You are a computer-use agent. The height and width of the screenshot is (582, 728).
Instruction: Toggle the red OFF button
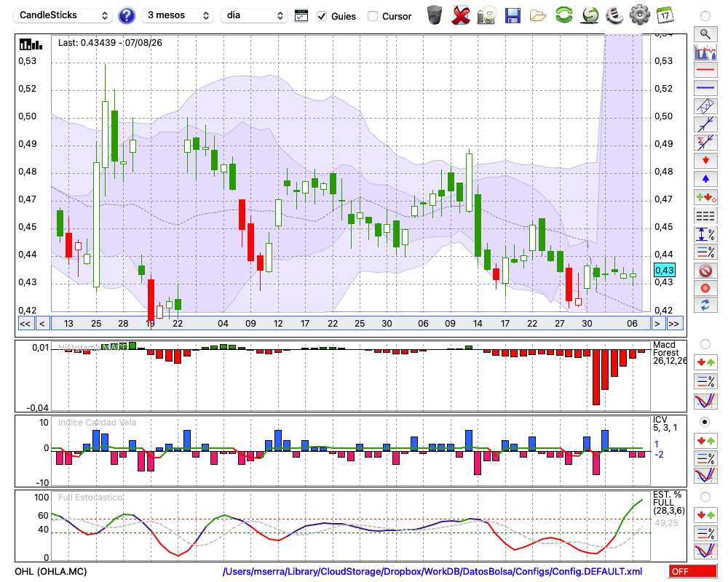[693, 571]
